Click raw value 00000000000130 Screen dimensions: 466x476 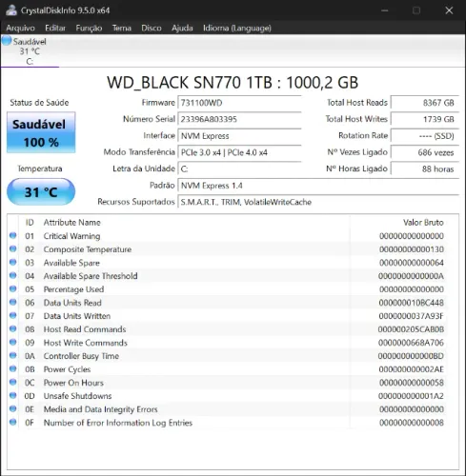click(x=412, y=249)
